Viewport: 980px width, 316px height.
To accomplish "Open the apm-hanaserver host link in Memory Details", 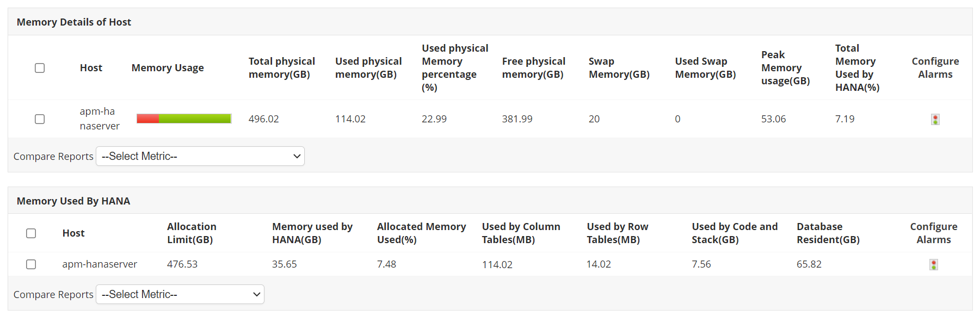I will (99, 119).
